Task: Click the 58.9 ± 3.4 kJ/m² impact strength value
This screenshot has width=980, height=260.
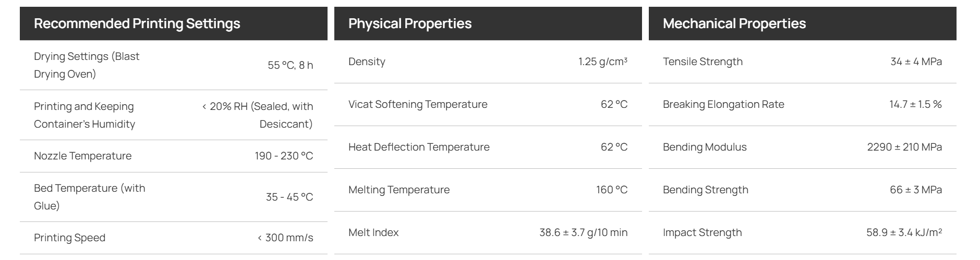Action: pos(904,232)
